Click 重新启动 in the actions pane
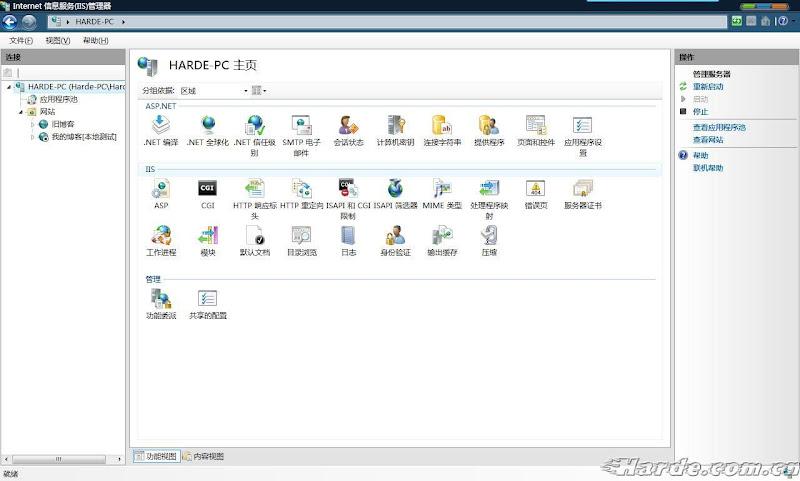Viewport: 800px width, 481px height. pyautogui.click(x=708, y=87)
